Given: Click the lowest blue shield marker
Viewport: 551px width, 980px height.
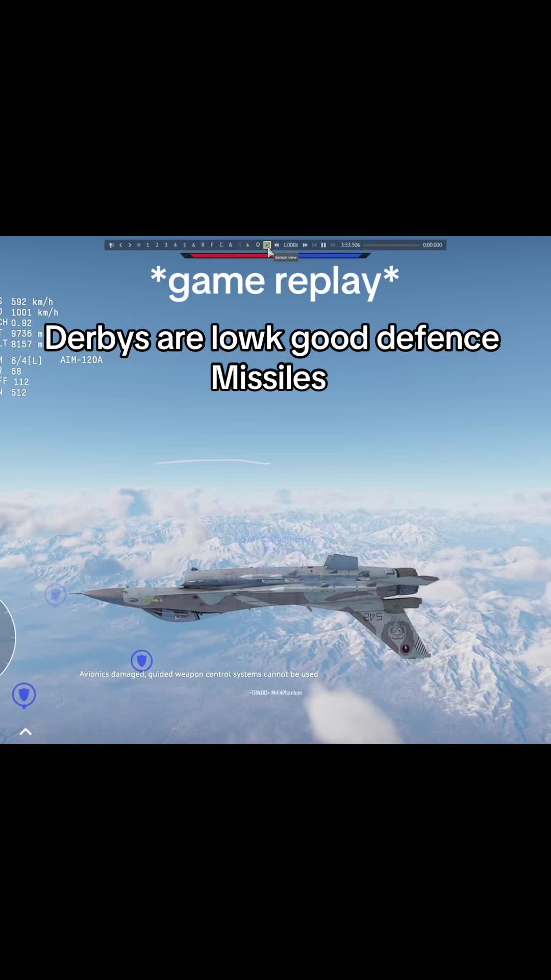Looking at the screenshot, I should pyautogui.click(x=24, y=696).
